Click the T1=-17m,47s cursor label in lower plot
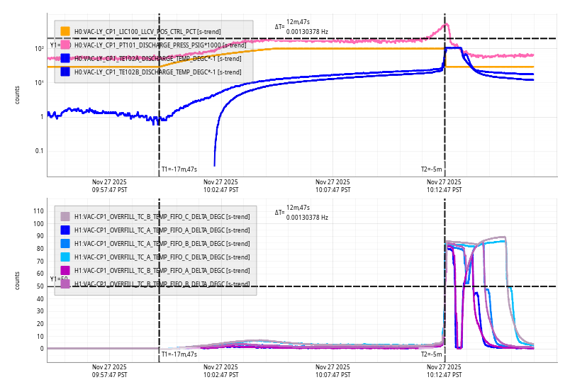Screen dimensions: 570x392 coord(179,354)
